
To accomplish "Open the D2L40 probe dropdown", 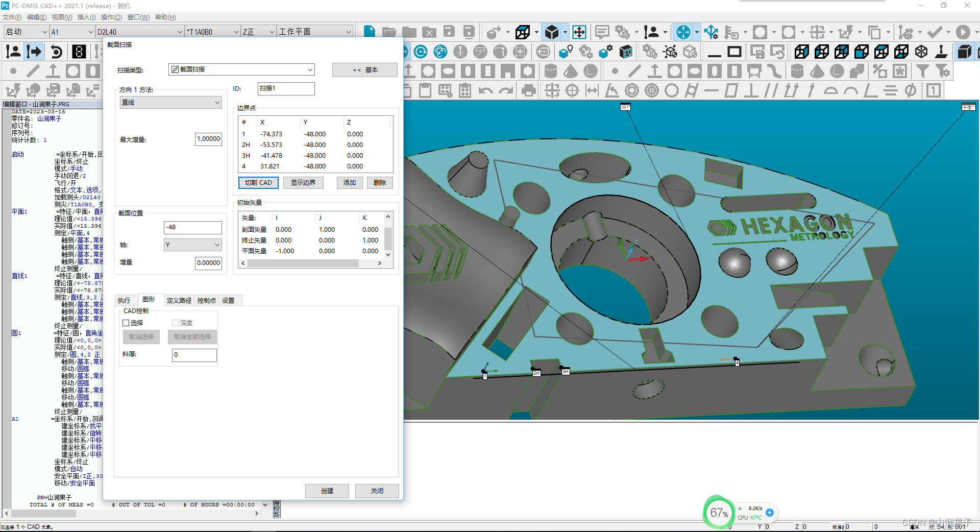I will coord(140,32).
